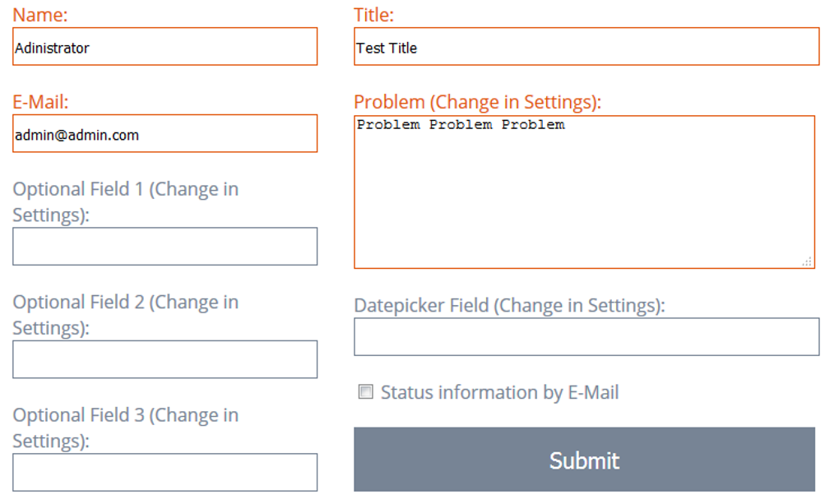The image size is (839, 504).
Task: Click the Problem (Change in Settings) label
Action: pyautogui.click(x=477, y=102)
